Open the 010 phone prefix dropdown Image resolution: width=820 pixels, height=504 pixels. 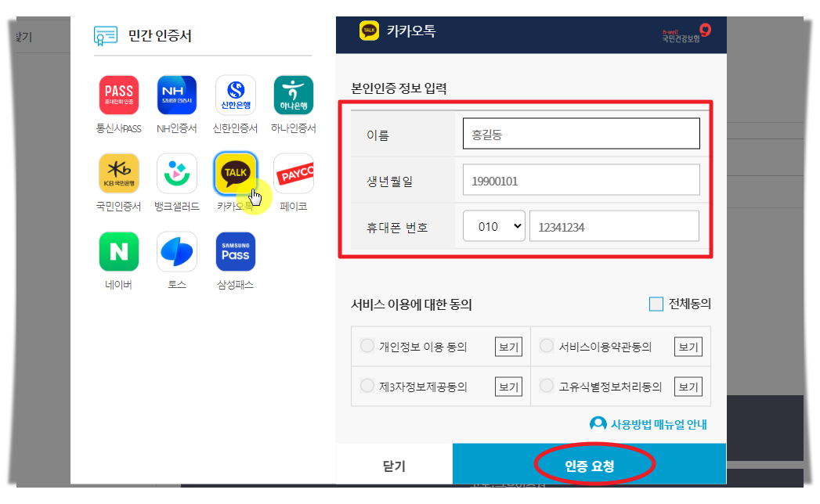coord(494,226)
